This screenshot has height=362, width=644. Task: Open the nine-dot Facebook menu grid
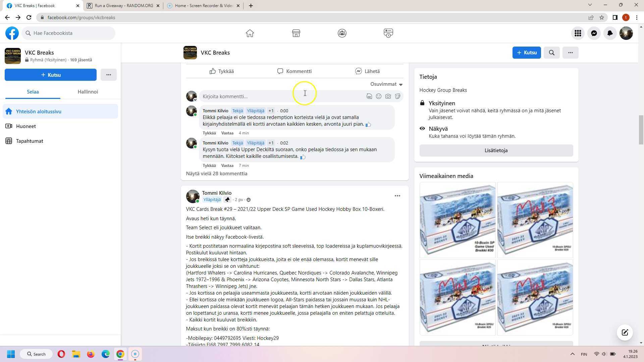click(578, 33)
